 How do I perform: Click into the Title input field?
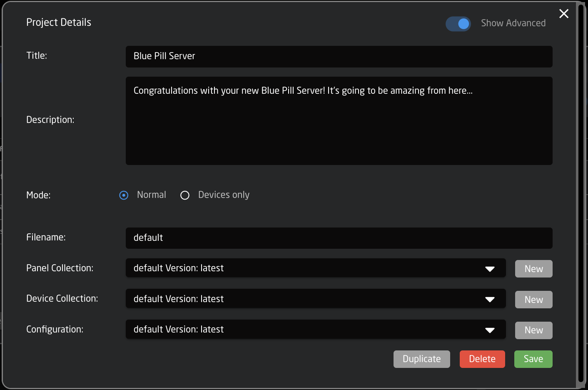339,56
